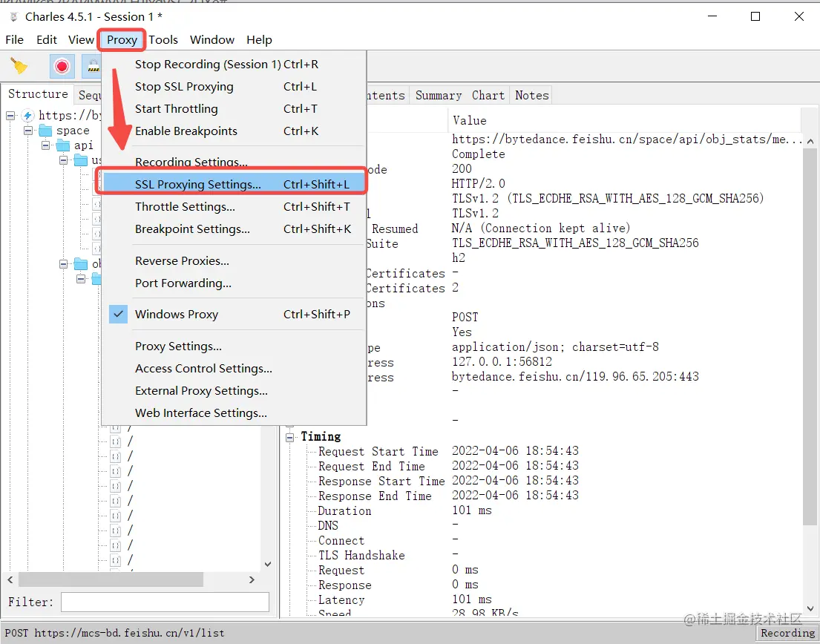
Task: Choose Start Throttling
Action: pyautogui.click(x=234, y=109)
